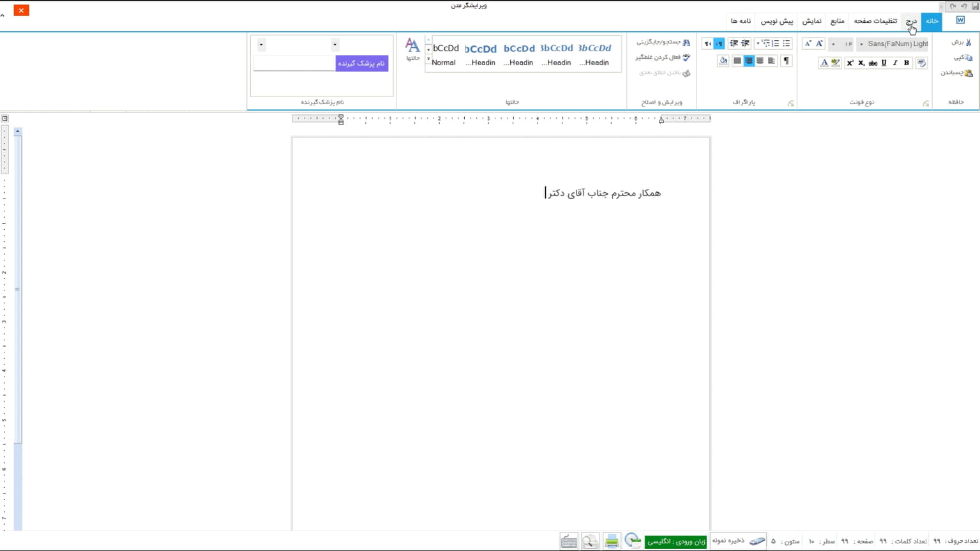Screen dimensions: 980x551
Task: Open the درج (Insert) tab
Action: 910,21
